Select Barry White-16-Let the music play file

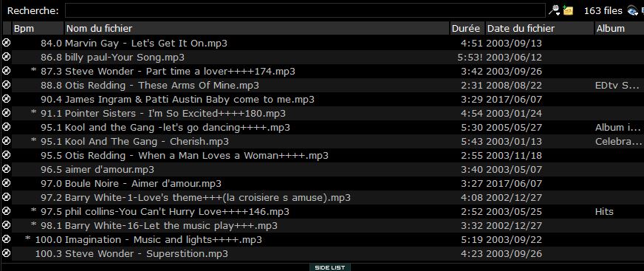[x=171, y=225]
